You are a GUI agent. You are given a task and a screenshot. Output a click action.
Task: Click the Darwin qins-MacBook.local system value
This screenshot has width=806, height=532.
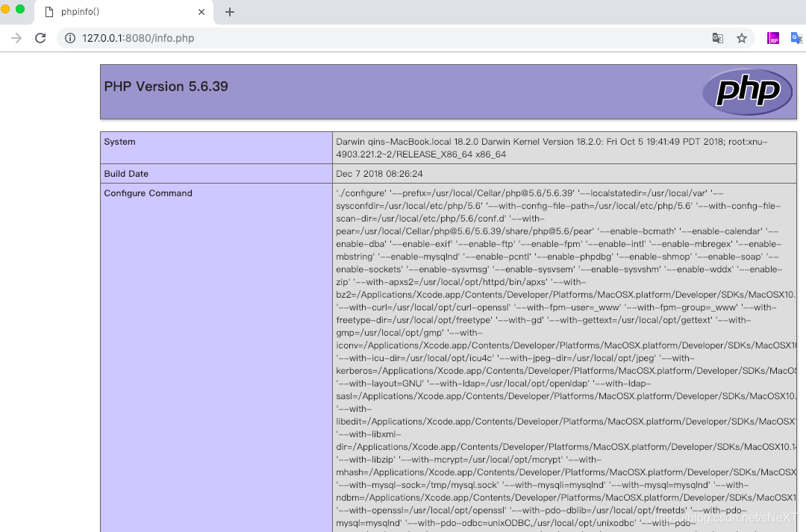click(552, 148)
